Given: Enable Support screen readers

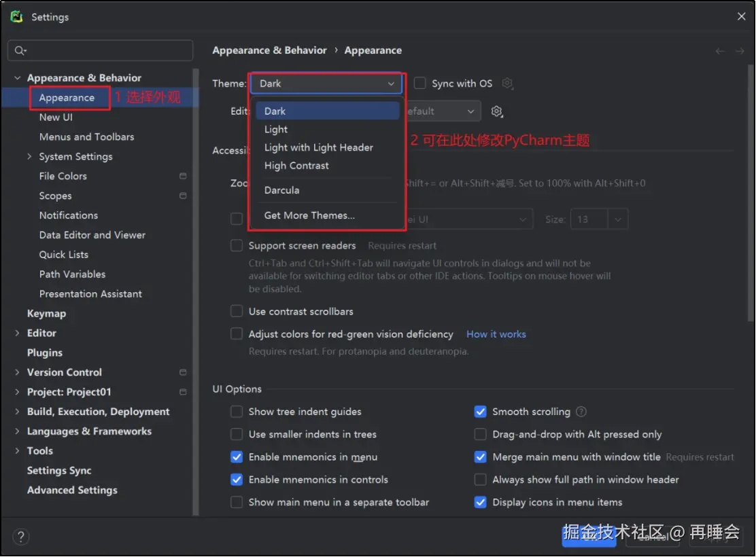Looking at the screenshot, I should tap(237, 246).
